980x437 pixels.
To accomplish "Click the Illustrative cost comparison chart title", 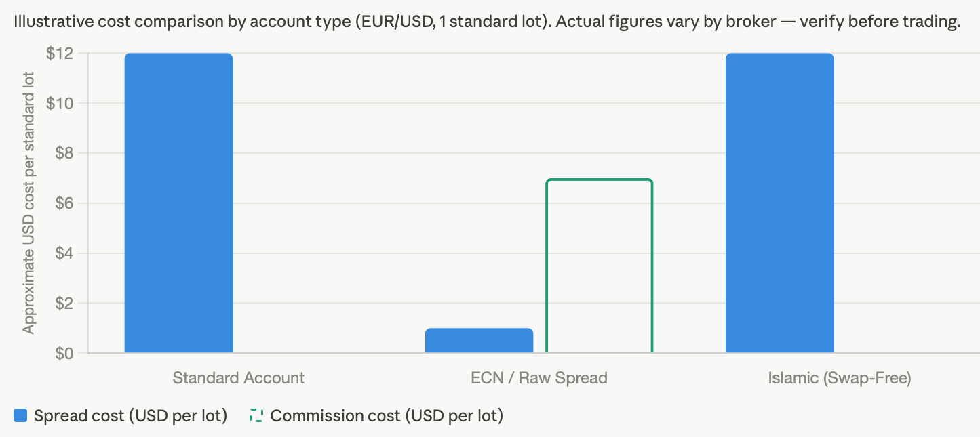I will [x=487, y=22].
